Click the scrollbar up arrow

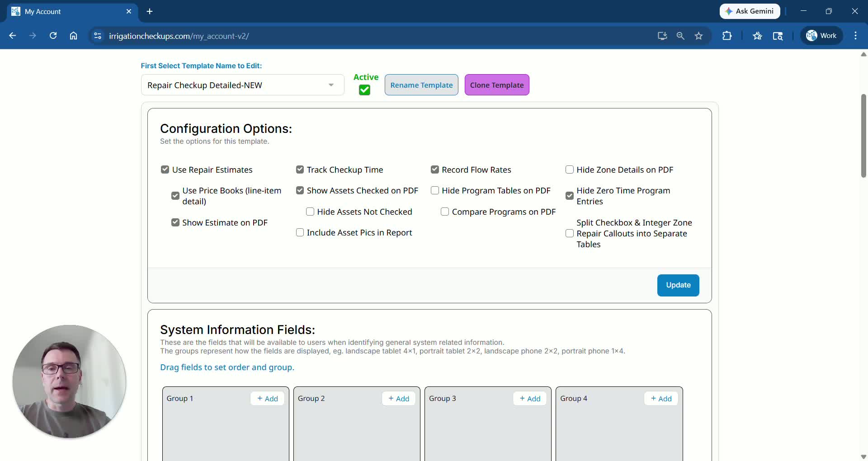click(x=863, y=54)
